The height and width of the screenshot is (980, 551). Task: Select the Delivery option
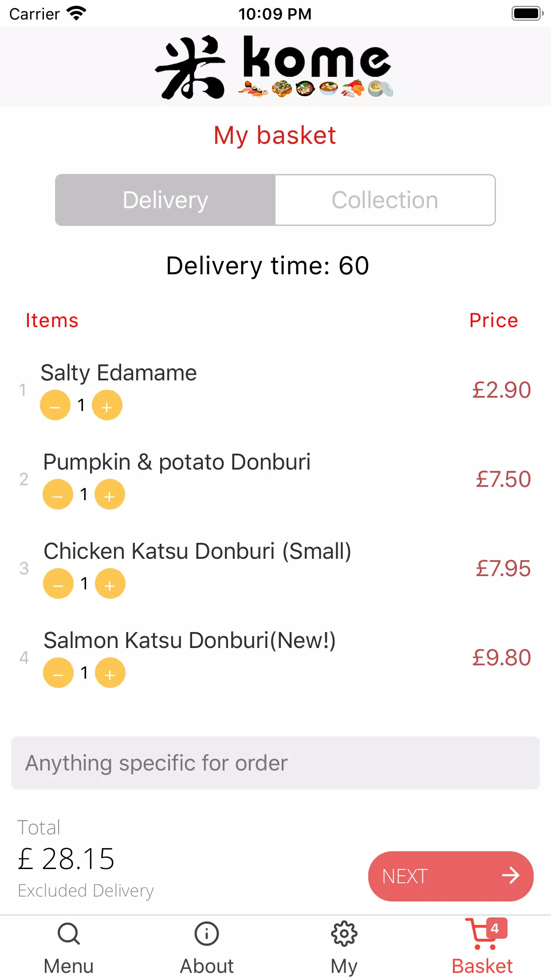tap(165, 200)
